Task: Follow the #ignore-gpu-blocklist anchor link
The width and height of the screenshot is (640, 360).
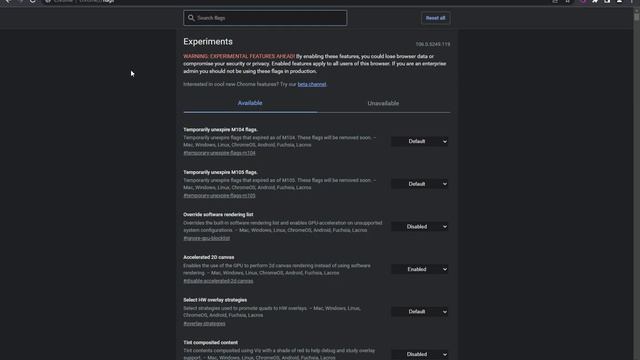Action: pyautogui.click(x=207, y=238)
